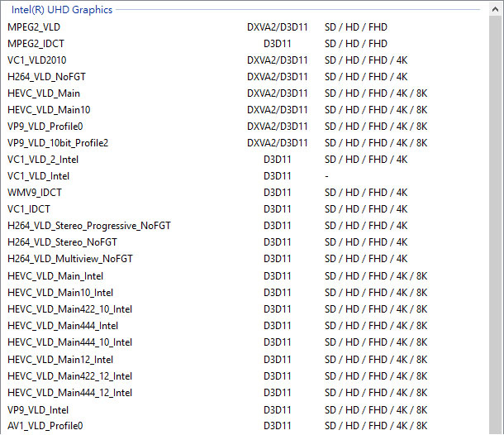Click DXVA2/D3D11 value for MPEG2_VLD
504x435 pixels.
tap(277, 27)
